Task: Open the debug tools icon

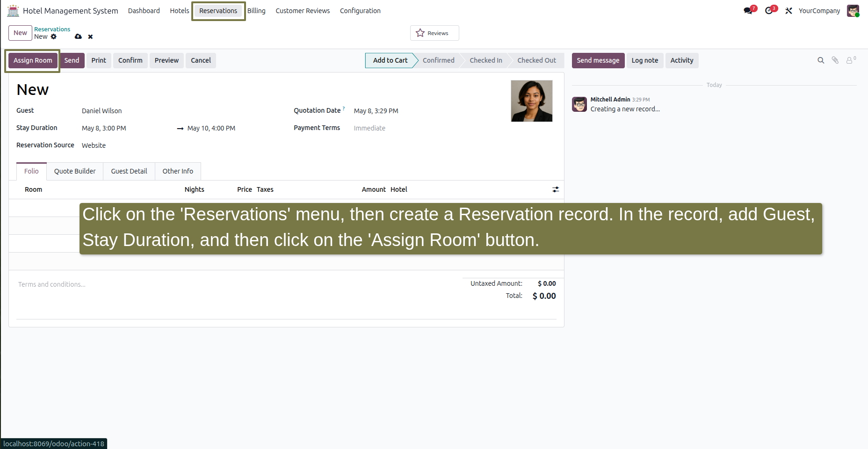Action: [x=788, y=11]
